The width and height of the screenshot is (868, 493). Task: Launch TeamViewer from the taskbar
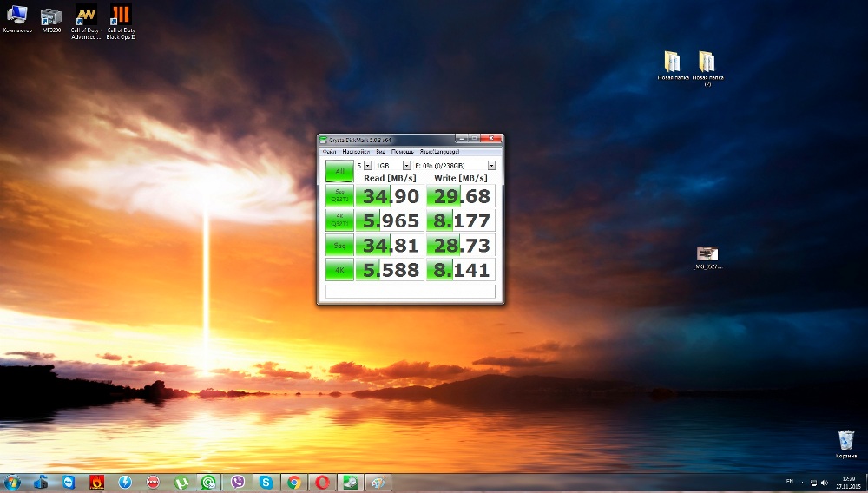coord(69,483)
